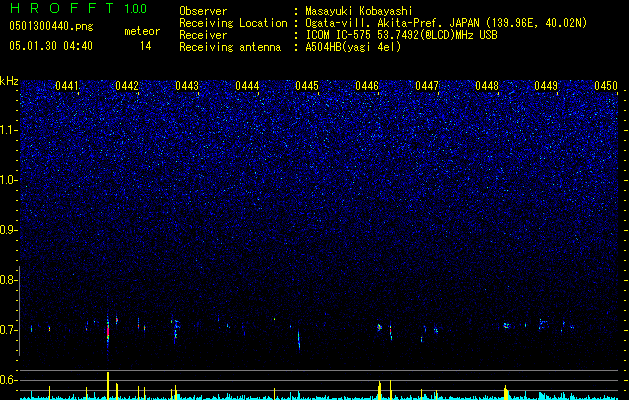
Task: Click observer name Masayuki Kobayashi
Action: (359, 11)
